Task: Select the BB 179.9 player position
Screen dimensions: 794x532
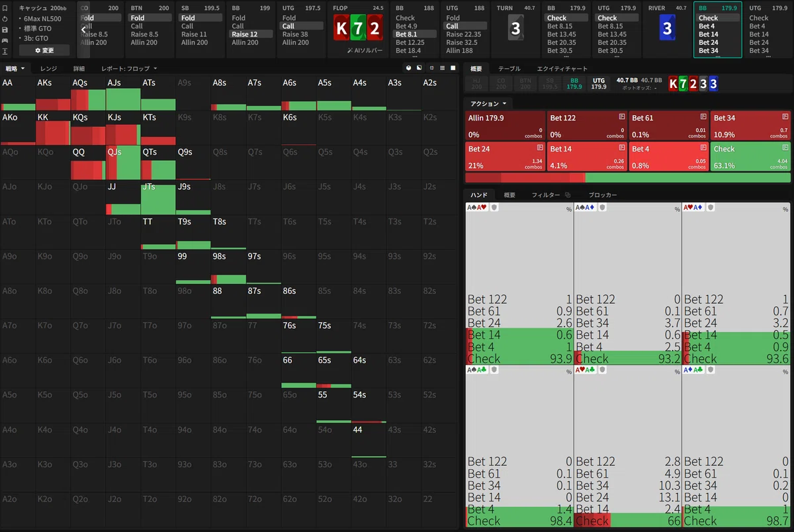Action: point(574,83)
